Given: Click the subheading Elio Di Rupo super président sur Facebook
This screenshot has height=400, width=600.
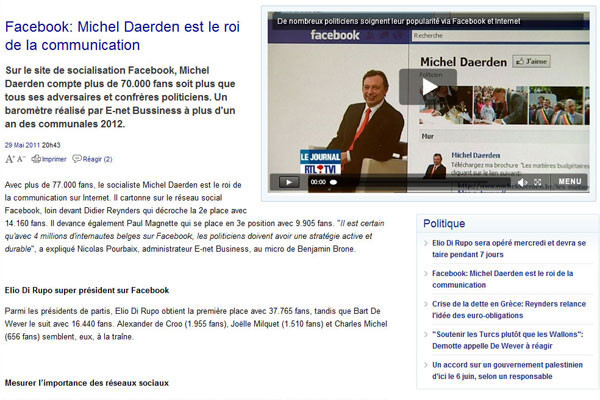Looking at the screenshot, I should tap(87, 290).
